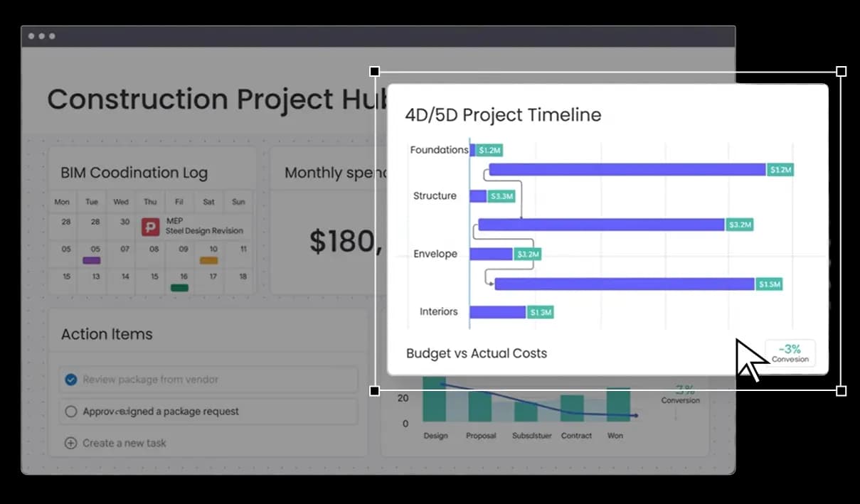This screenshot has width=860, height=504.
Task: Click the Structure $3.3M cost label
Action: [501, 196]
